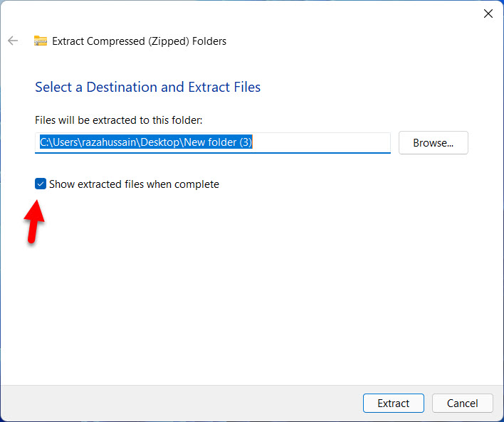Viewport: 504px width, 422px height.
Task: Uncheck the Show extracted files checkbox
Action: pyautogui.click(x=41, y=184)
